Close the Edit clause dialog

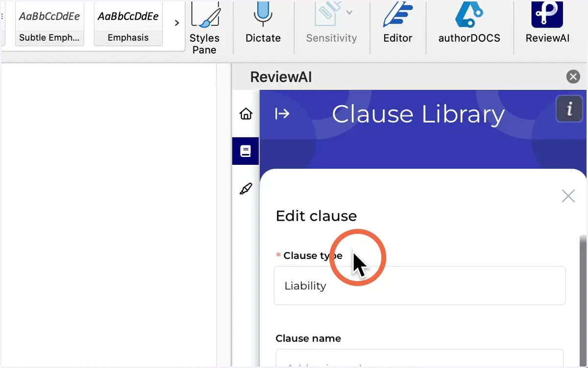click(568, 196)
